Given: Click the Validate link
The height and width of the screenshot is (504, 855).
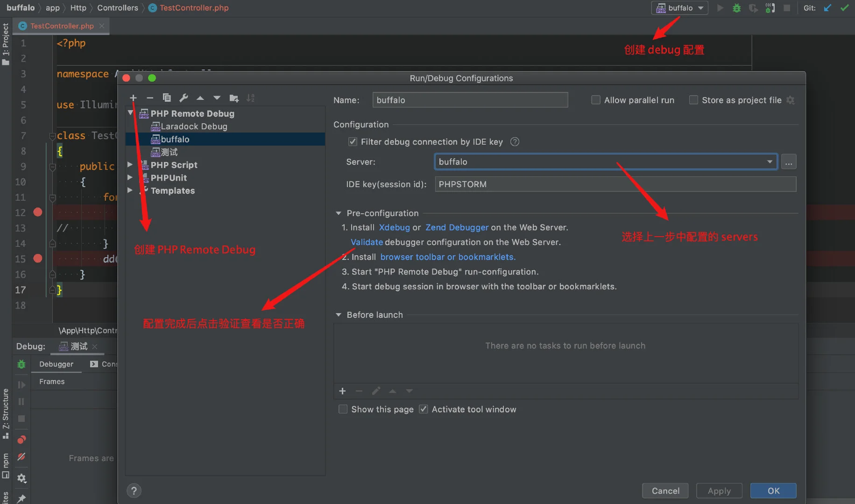Looking at the screenshot, I should pyautogui.click(x=367, y=242).
